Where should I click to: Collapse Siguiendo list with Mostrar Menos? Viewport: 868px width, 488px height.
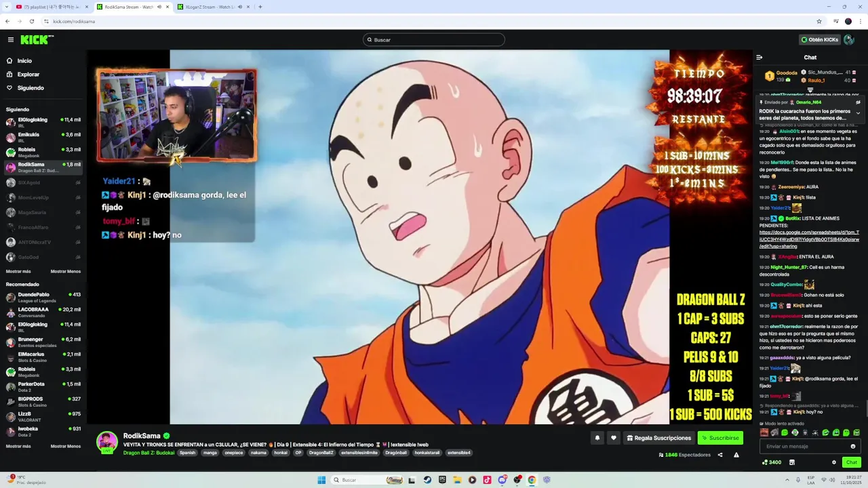66,271
